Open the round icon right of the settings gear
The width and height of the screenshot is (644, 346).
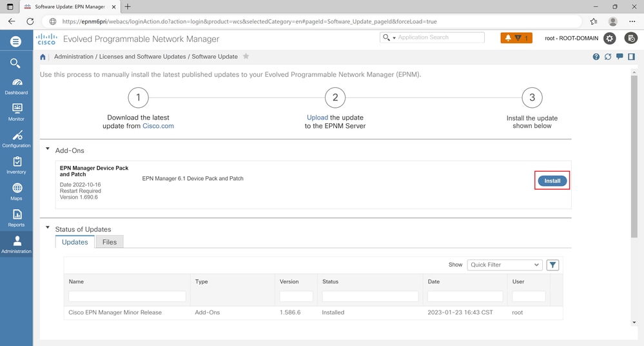pyautogui.click(x=631, y=38)
